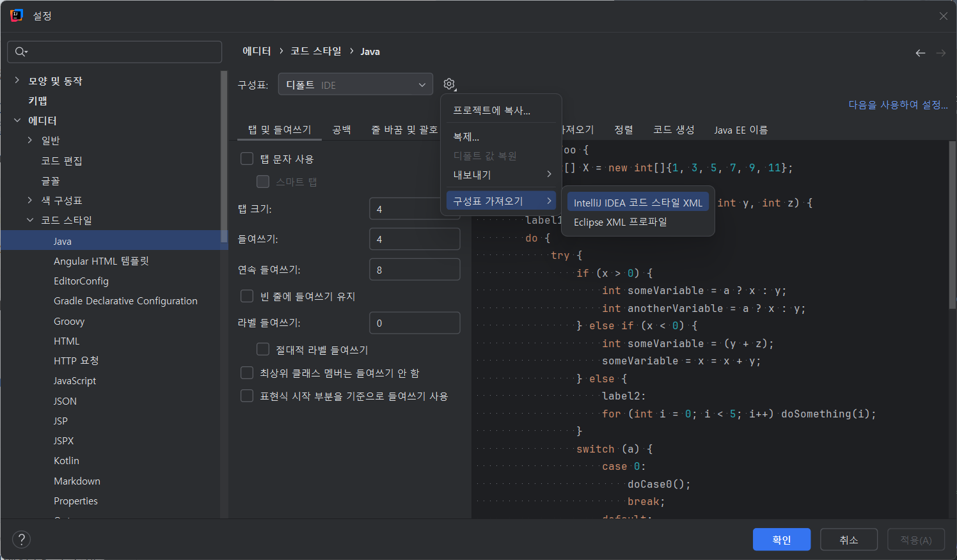Toggle the '스마트 탭' checkbox

coord(263,182)
